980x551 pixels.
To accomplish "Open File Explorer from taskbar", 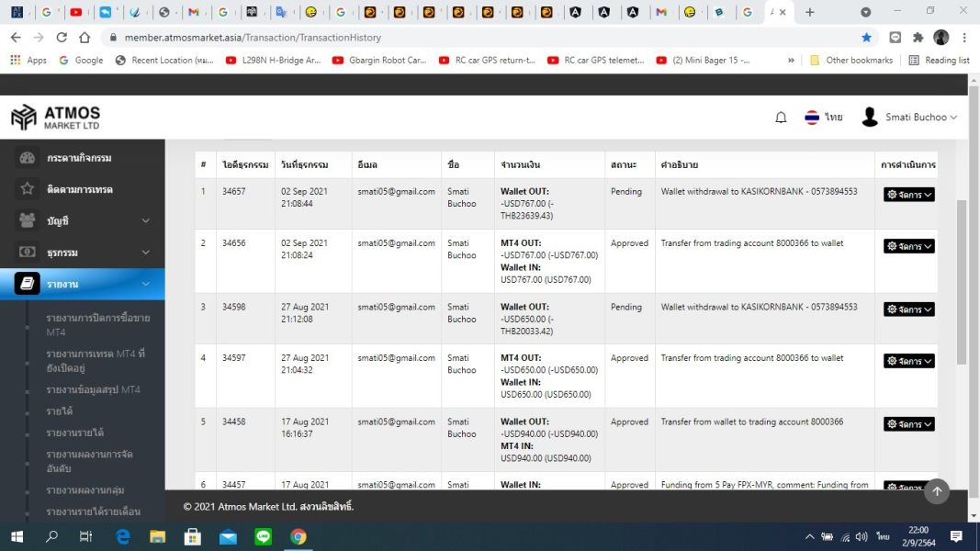I will pos(157,536).
